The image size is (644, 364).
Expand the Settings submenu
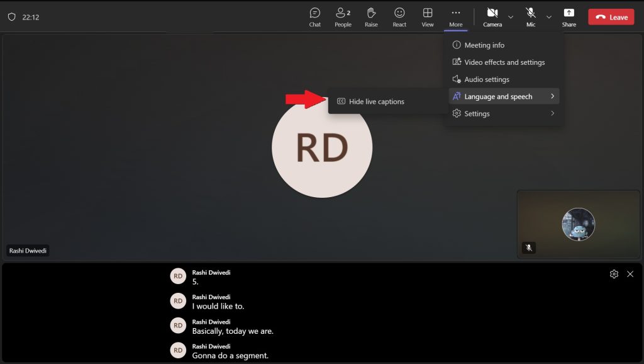click(504, 113)
